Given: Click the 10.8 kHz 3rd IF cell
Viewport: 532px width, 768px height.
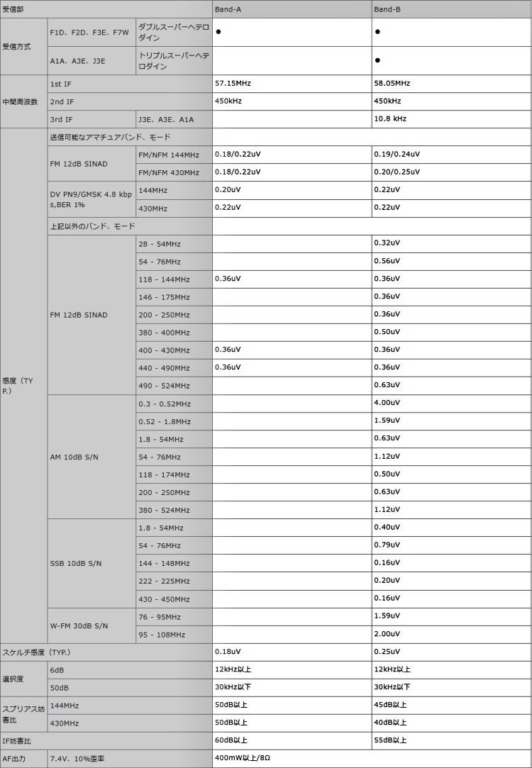Looking at the screenshot, I should (389, 119).
